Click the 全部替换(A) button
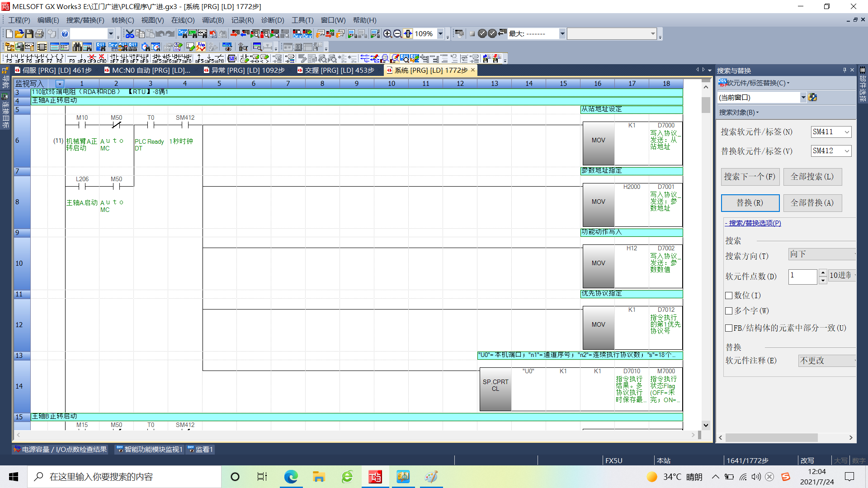Viewport: 868px width, 488px height. click(x=812, y=203)
